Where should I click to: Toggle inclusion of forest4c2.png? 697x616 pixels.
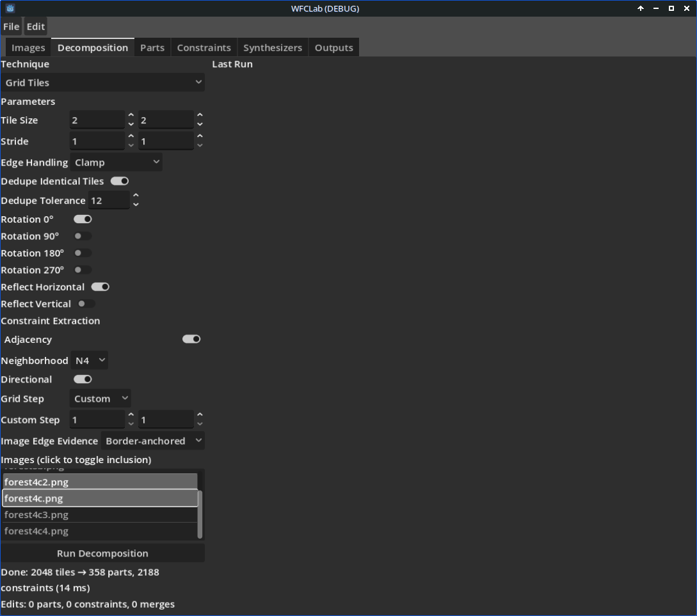tap(100, 482)
